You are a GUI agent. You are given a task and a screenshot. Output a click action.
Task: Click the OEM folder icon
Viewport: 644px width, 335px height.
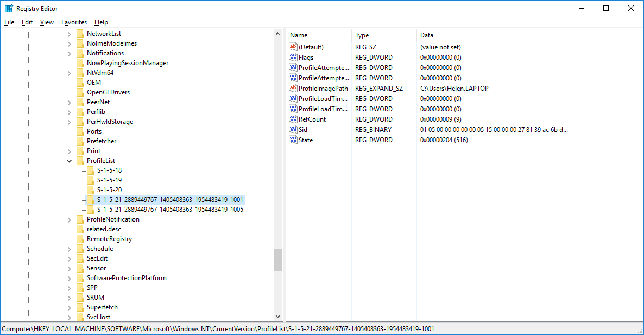(x=80, y=83)
